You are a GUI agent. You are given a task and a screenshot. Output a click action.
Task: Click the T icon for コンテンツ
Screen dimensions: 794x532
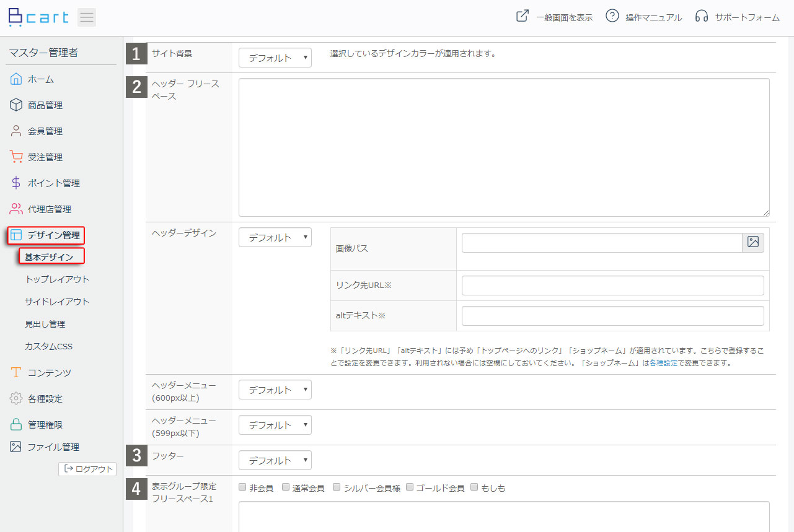click(16, 373)
